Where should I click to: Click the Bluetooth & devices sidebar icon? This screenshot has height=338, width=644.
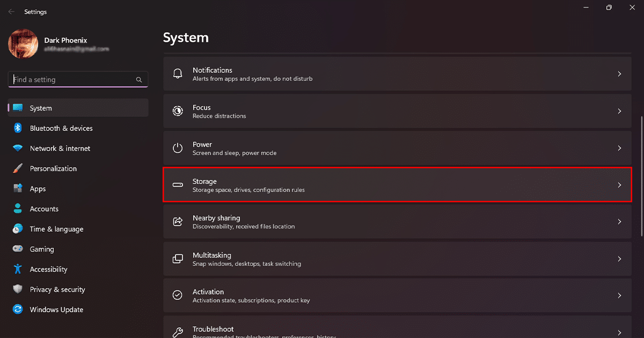click(x=18, y=128)
